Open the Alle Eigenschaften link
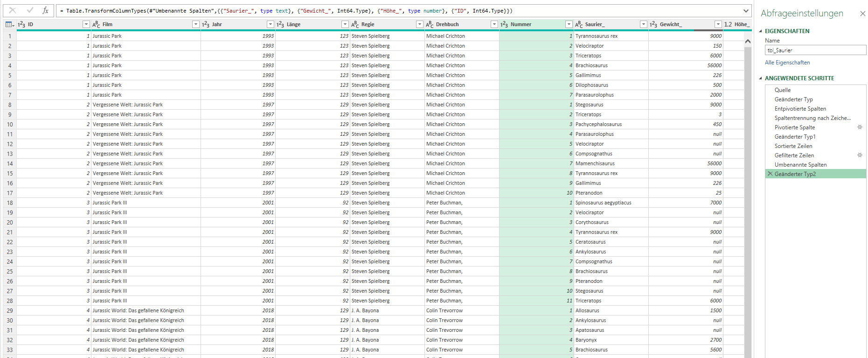 787,63
